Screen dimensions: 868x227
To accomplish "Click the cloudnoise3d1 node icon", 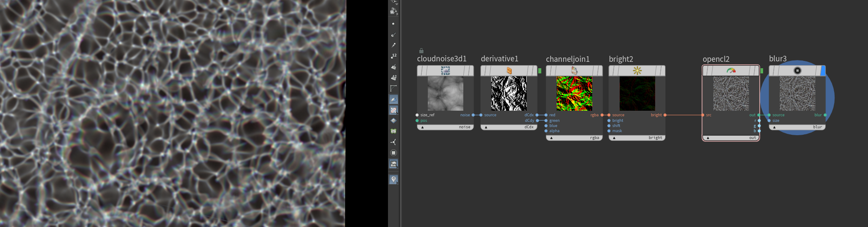I will click(x=445, y=71).
